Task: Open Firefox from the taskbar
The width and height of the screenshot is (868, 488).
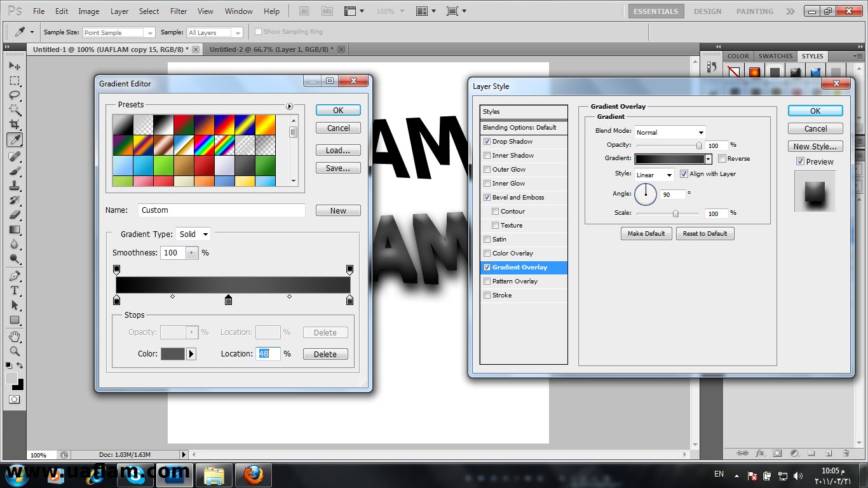Action: pos(253,475)
